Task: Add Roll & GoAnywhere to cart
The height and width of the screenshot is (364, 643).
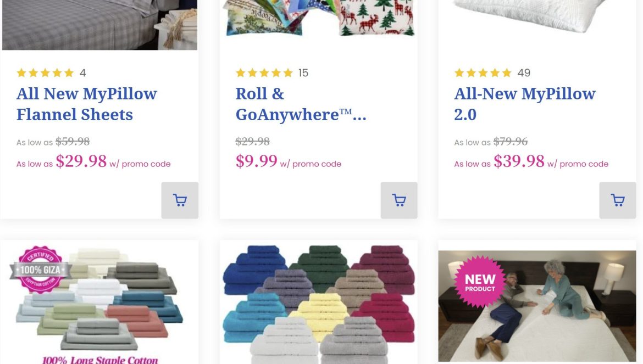Action: pyautogui.click(x=399, y=200)
